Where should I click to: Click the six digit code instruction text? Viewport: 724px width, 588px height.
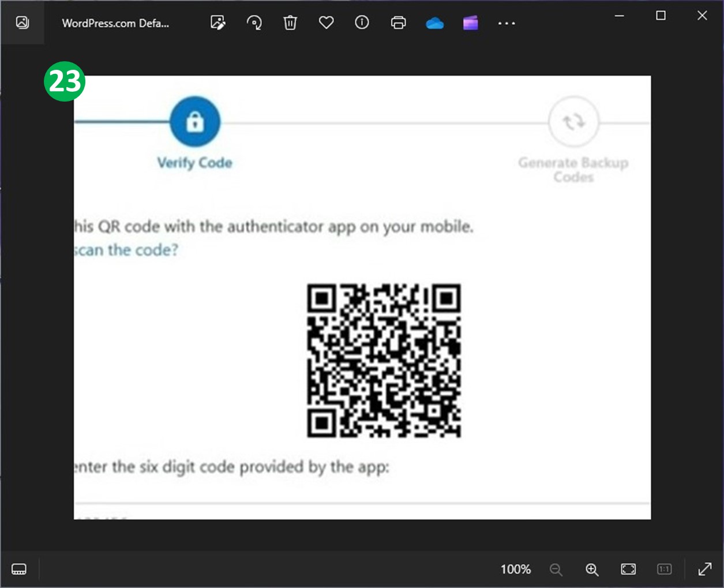(232, 467)
